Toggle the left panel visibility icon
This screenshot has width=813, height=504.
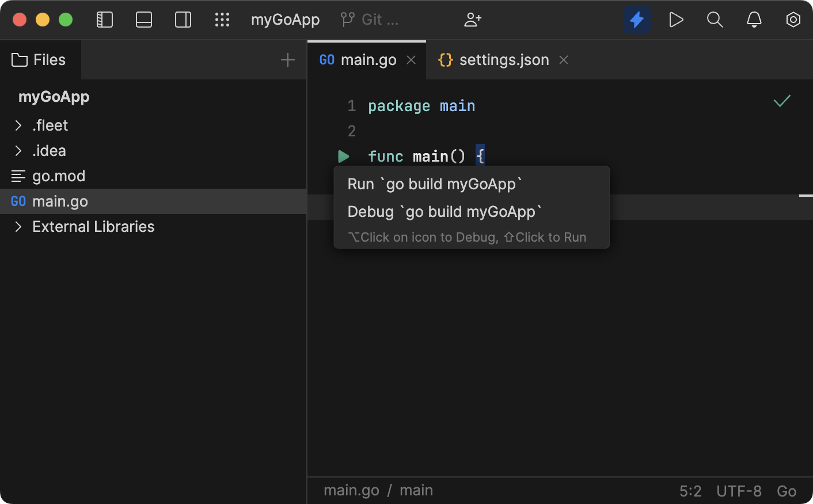coord(104,19)
